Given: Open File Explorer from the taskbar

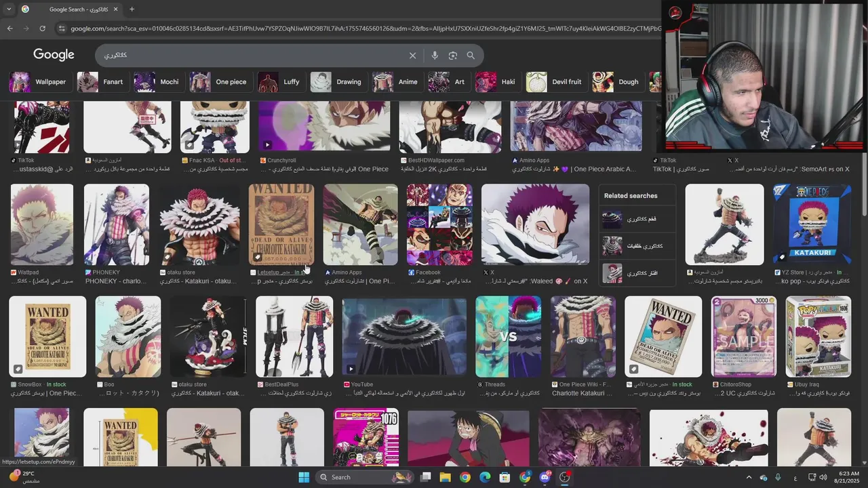Looking at the screenshot, I should click(x=445, y=477).
